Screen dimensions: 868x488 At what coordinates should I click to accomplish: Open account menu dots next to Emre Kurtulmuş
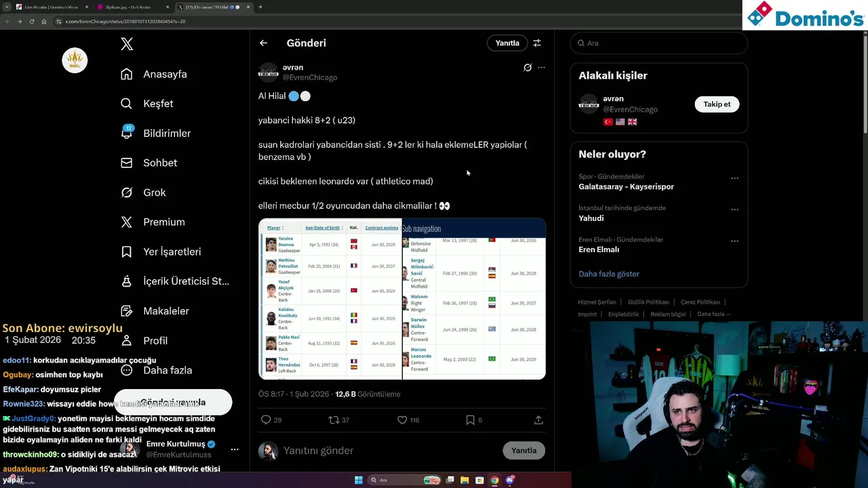(x=235, y=449)
